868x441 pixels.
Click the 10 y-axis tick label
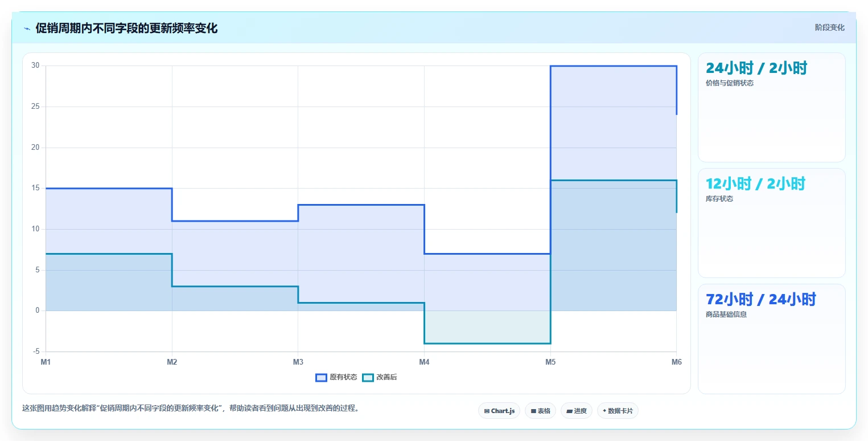coord(35,229)
